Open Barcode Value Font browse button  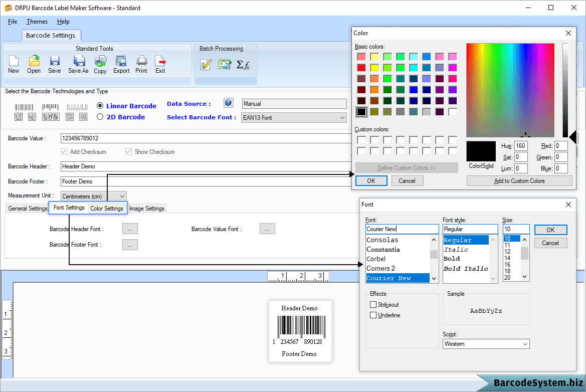[x=267, y=229]
